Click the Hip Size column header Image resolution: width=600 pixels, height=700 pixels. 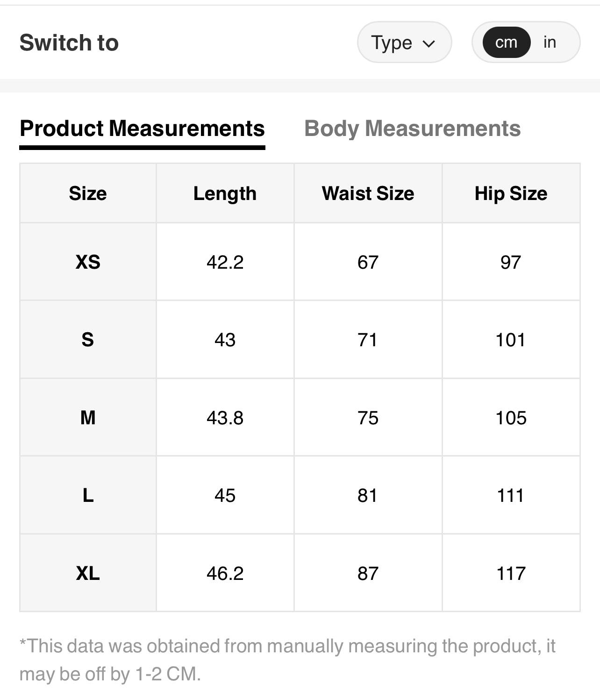tap(511, 193)
